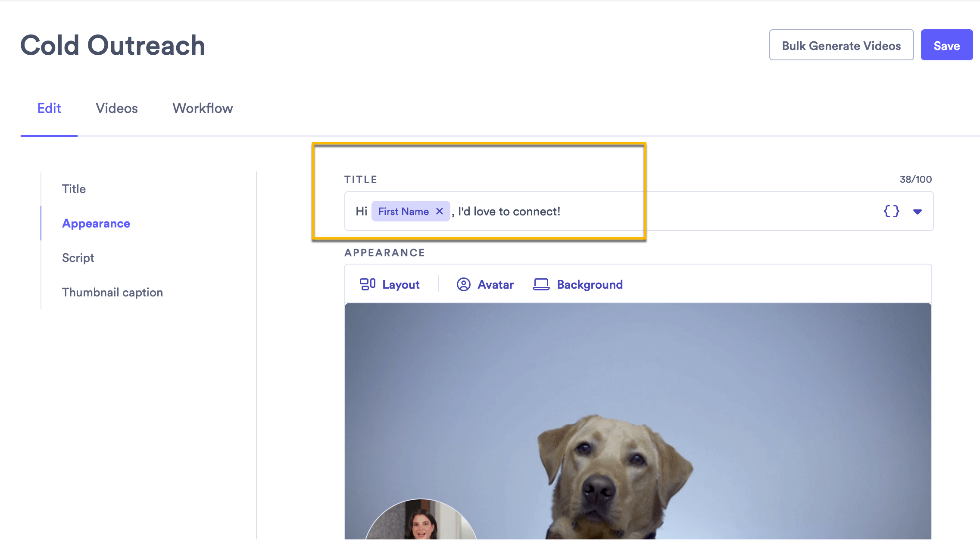
Task: Switch to the Videos tab
Action: (x=116, y=109)
